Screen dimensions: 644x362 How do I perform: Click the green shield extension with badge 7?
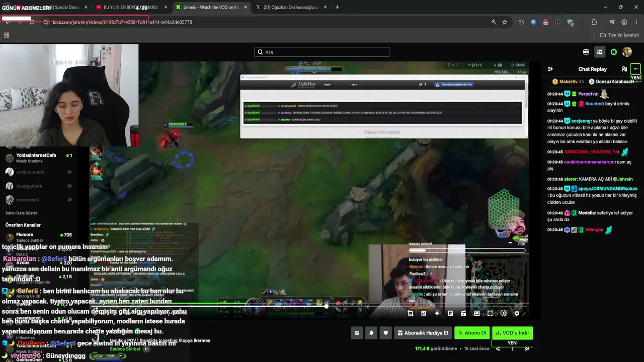point(570,22)
